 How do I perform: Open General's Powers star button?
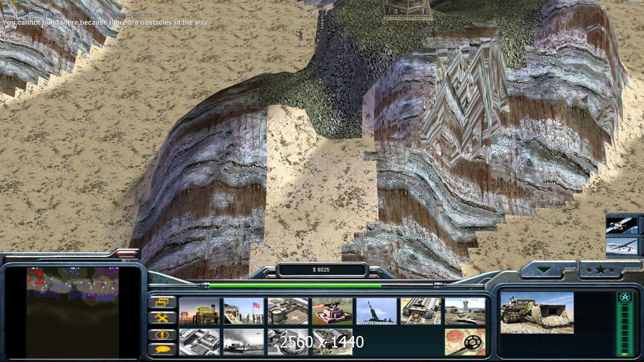tap(601, 270)
